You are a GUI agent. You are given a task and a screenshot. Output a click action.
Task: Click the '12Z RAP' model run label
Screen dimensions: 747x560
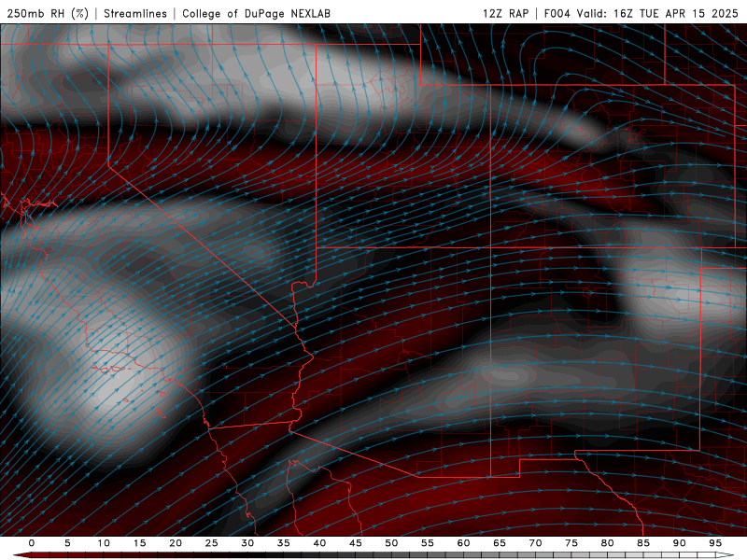[505, 13]
